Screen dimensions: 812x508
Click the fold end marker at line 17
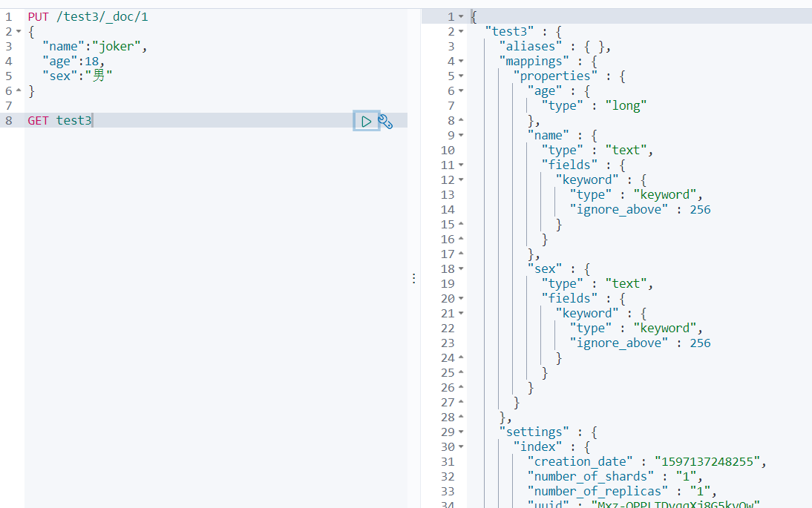(461, 254)
